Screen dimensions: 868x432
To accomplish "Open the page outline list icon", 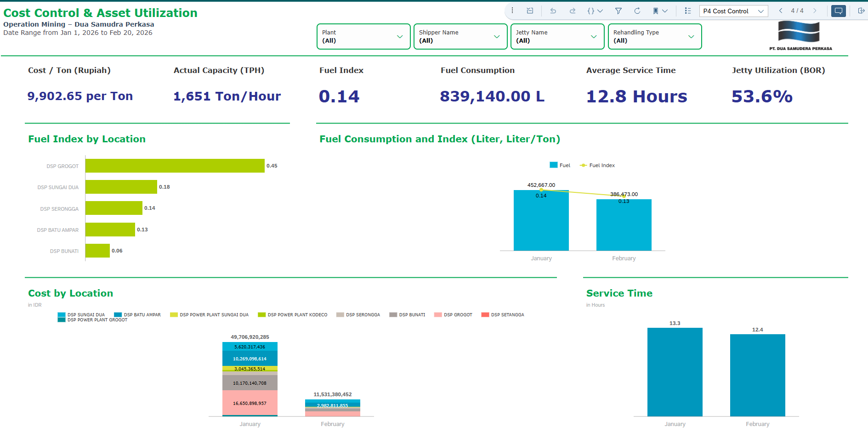I will 688,11.
